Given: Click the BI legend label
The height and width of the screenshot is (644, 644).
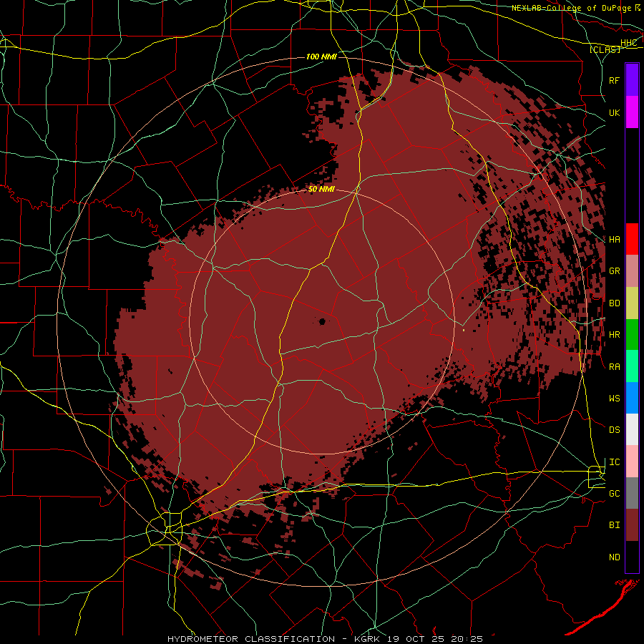Looking at the screenshot, I should pyautogui.click(x=615, y=525).
